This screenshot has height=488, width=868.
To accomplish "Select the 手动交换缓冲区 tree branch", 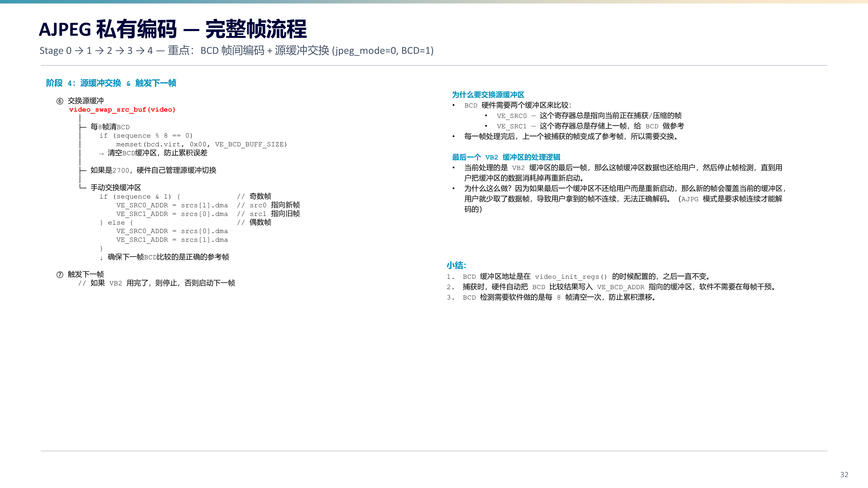I will [116, 188].
